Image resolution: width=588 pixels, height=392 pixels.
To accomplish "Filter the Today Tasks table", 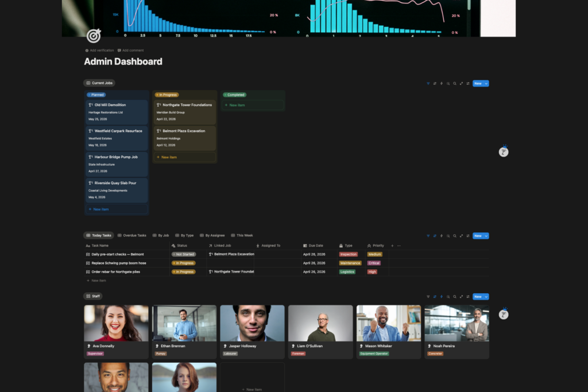I will click(x=428, y=236).
